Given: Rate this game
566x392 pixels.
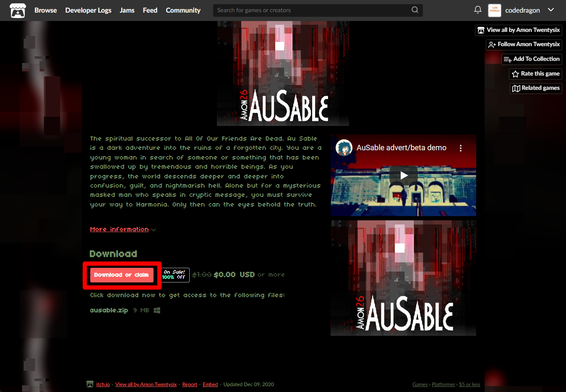Looking at the screenshot, I should click(x=536, y=74).
